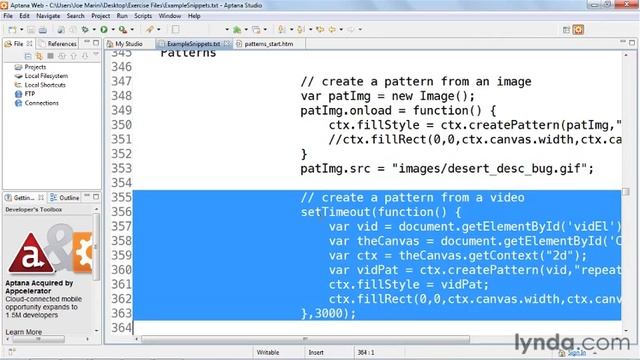Image resolution: width=640 pixels, height=360 pixels.
Task: Select Local Shortcuts in the file tree
Action: click(x=45, y=85)
